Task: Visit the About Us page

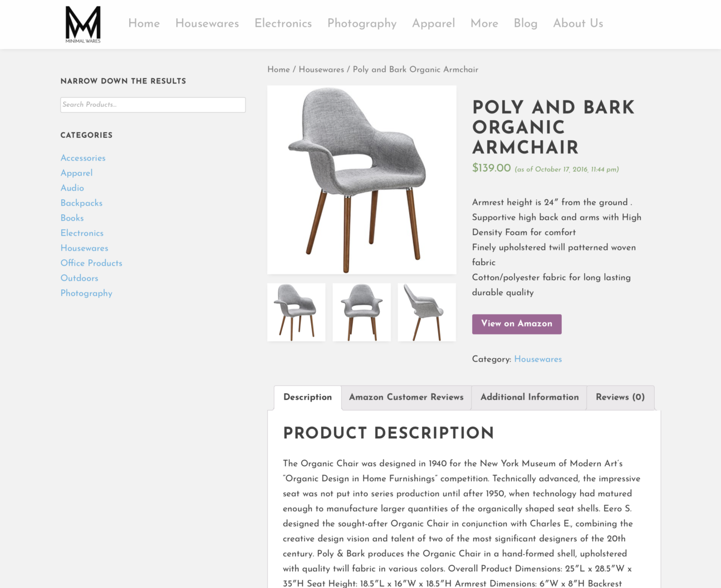Action: click(x=578, y=23)
